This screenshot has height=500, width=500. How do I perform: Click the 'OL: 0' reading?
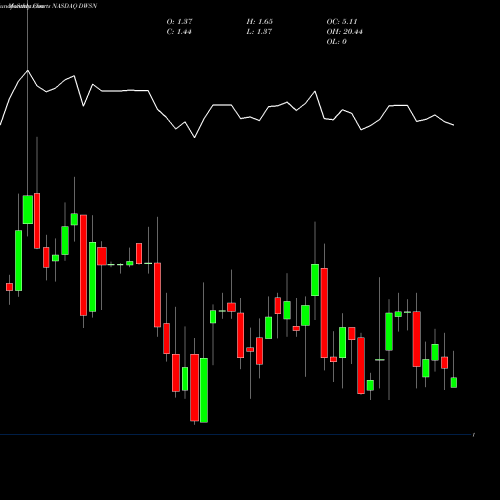337,41
